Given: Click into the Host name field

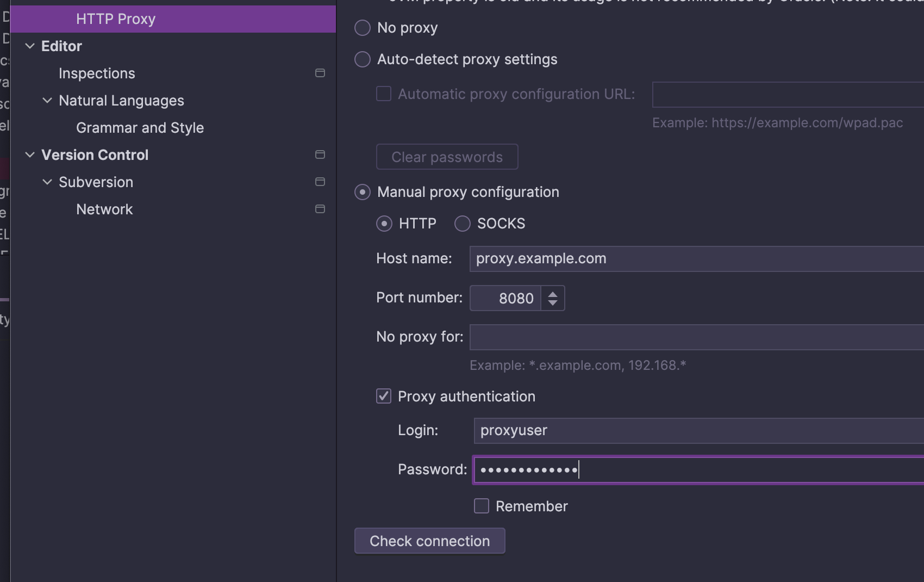Looking at the screenshot, I should (696, 259).
